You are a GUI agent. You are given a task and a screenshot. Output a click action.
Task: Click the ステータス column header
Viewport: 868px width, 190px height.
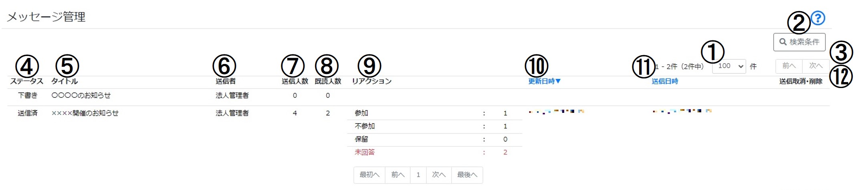[26, 81]
